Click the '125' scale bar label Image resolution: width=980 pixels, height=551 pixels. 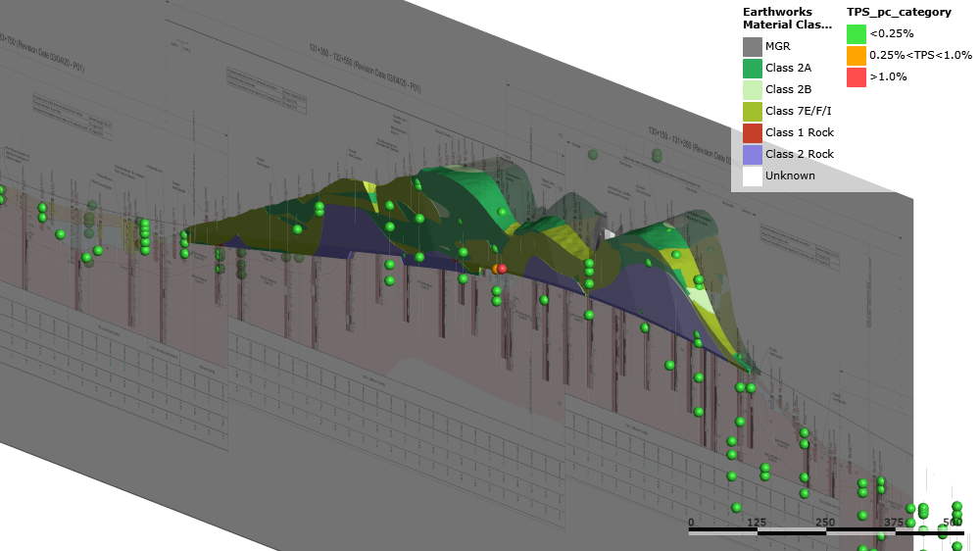click(x=757, y=523)
